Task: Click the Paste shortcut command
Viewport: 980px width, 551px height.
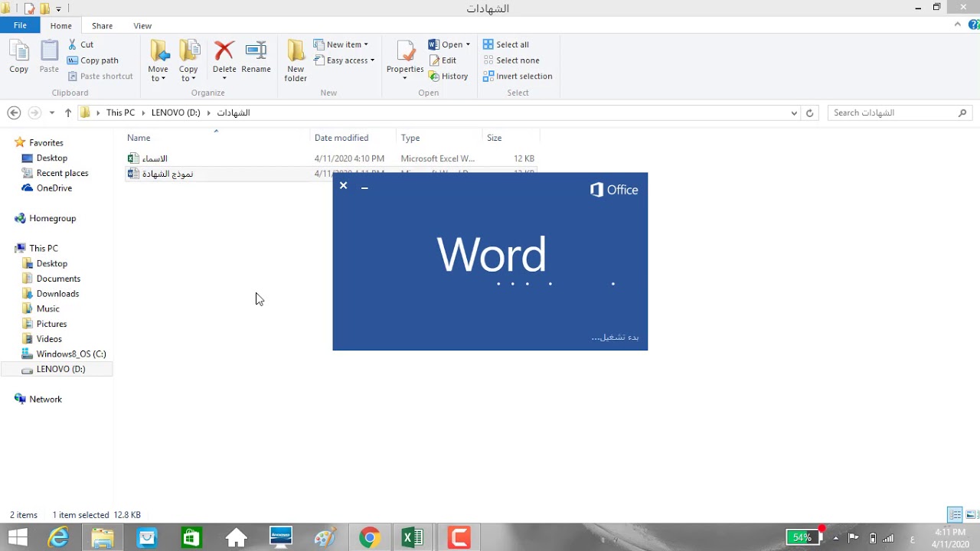Action: tap(100, 76)
